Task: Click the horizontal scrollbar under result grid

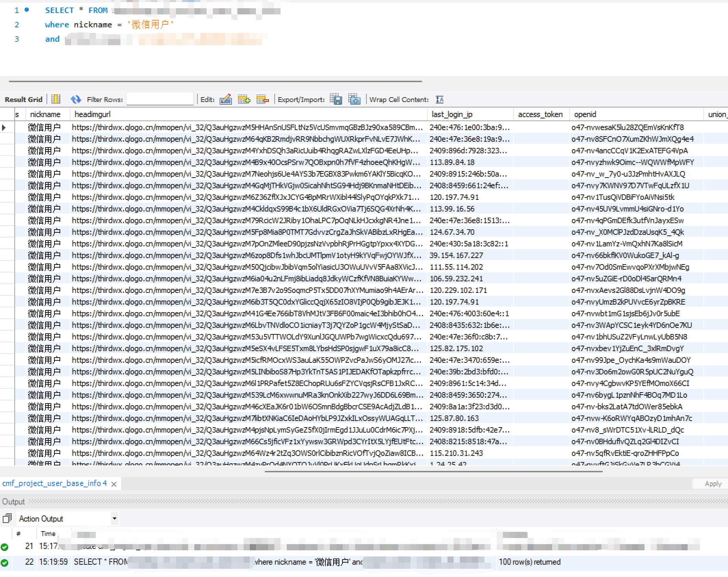Action: 433,471
